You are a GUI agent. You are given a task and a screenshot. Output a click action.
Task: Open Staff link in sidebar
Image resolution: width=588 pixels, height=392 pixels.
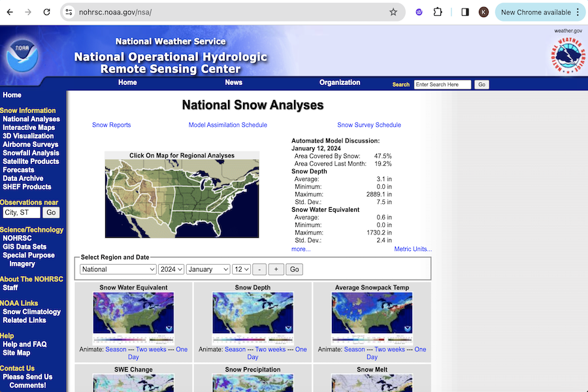pos(10,287)
